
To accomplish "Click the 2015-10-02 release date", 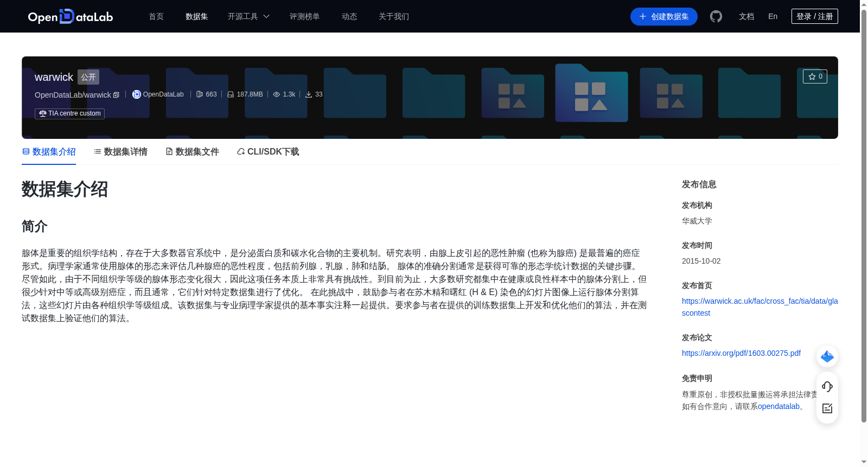I will click(x=701, y=261).
